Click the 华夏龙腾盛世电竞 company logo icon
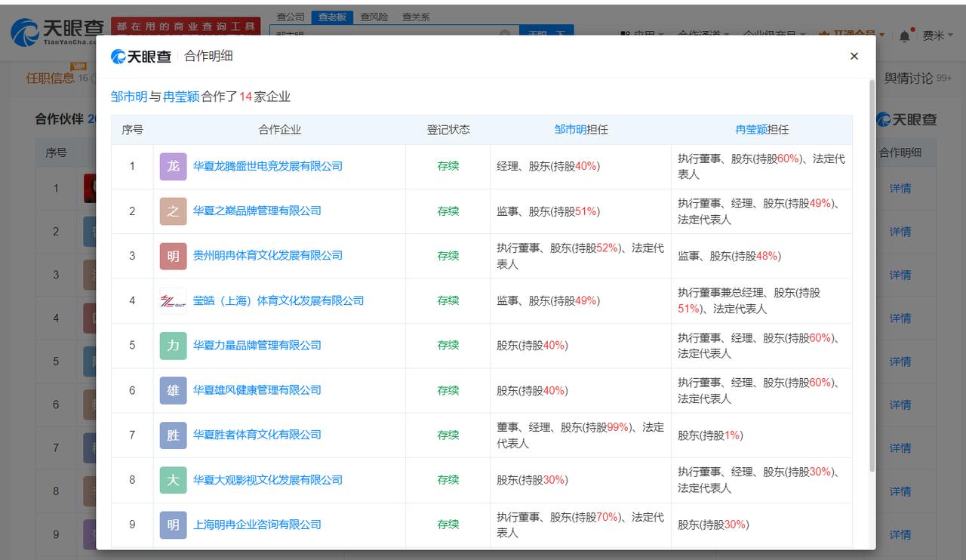Viewport: 966px width, 560px height. tap(173, 166)
